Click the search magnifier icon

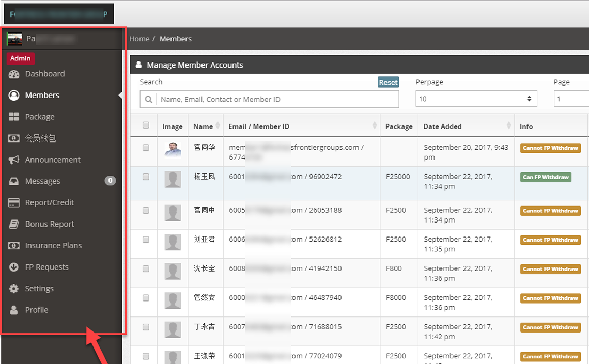coord(149,100)
